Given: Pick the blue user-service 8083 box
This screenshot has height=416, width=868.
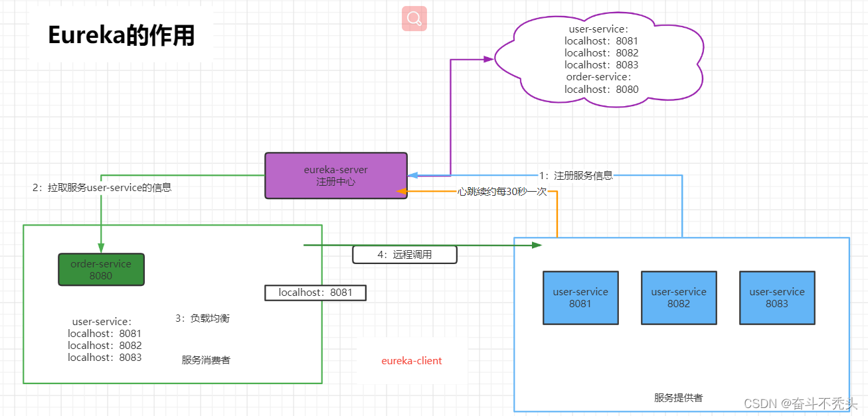Looking at the screenshot, I should click(x=777, y=298).
